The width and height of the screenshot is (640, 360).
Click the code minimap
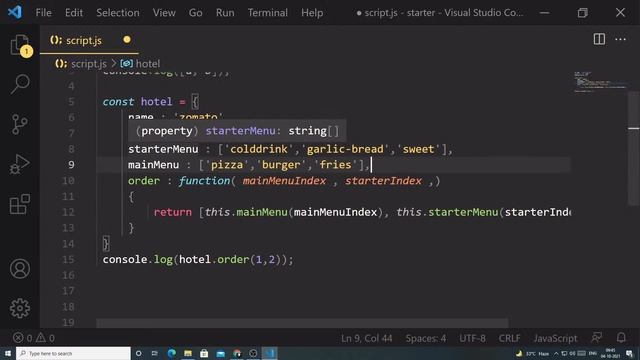(x=599, y=82)
